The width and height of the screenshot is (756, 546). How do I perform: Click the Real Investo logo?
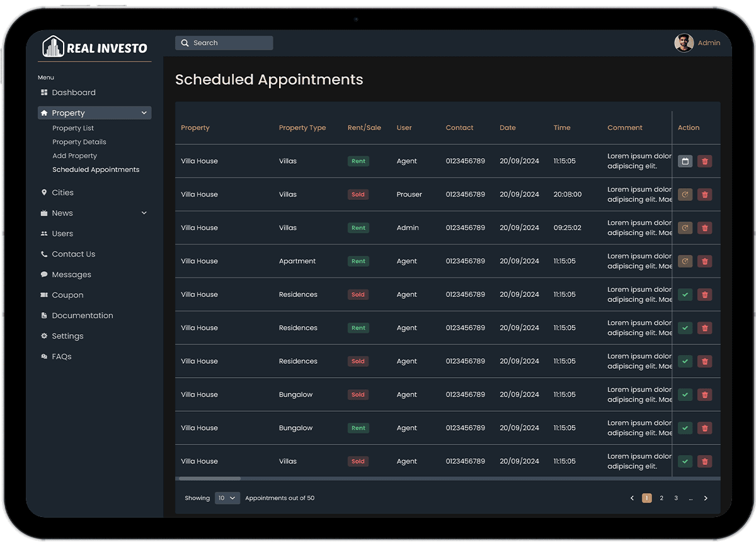94,47
